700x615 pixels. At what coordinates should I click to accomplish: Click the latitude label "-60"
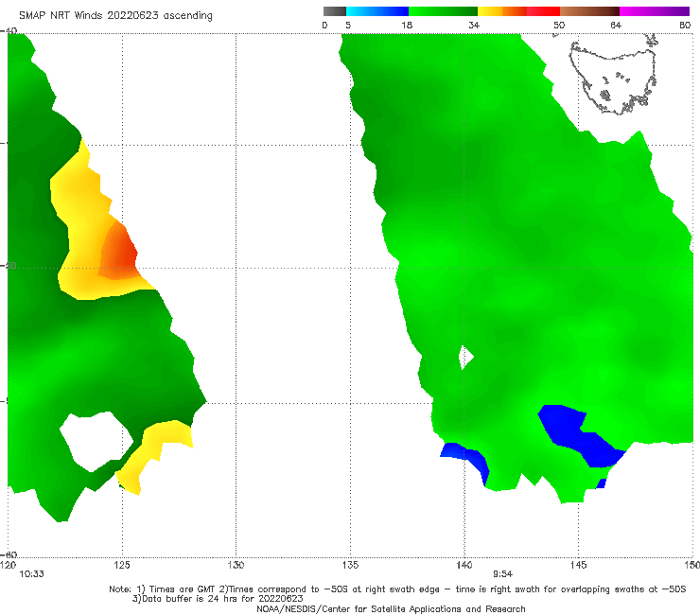click(x=9, y=554)
